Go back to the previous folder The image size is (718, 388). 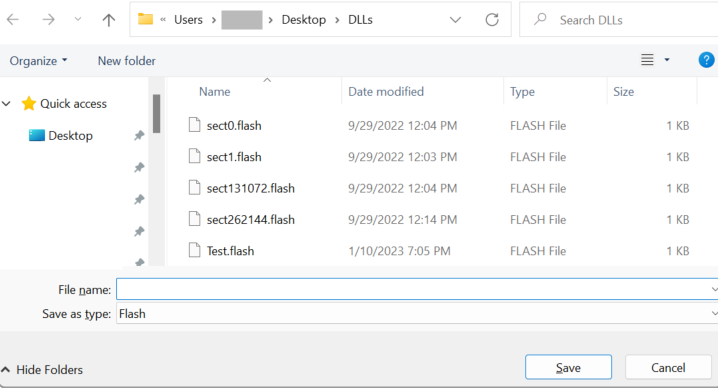(x=13, y=19)
